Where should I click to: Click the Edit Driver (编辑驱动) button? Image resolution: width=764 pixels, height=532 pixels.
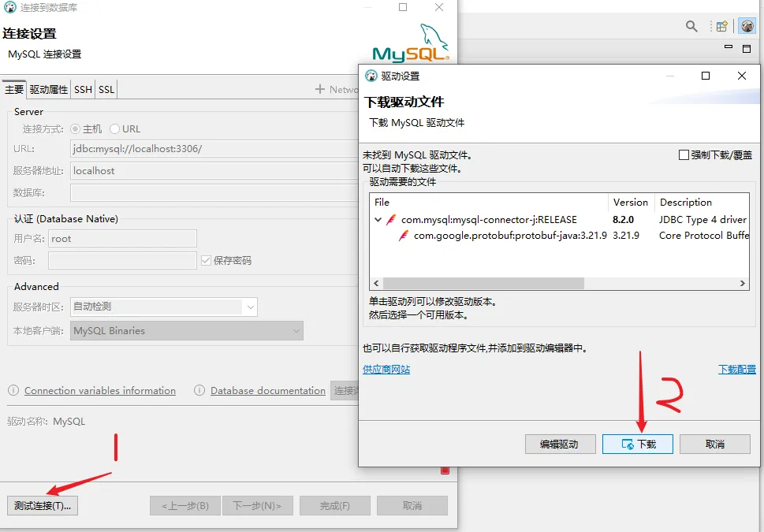click(x=561, y=445)
